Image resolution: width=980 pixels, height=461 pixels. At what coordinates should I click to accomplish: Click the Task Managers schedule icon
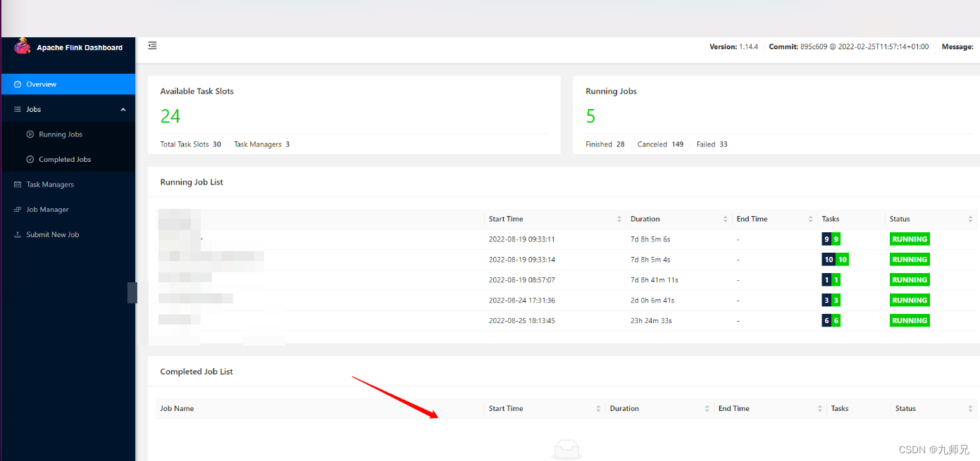pos(18,184)
